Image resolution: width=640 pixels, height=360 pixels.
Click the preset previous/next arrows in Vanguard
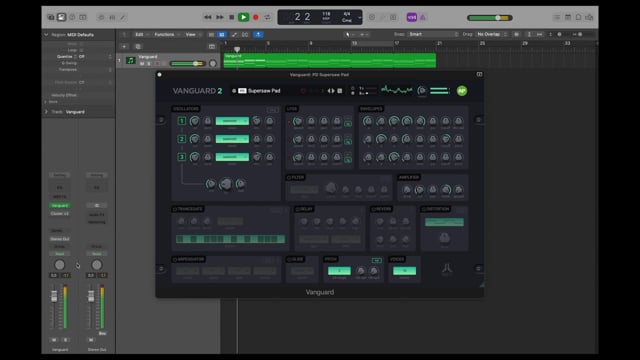pos(331,91)
